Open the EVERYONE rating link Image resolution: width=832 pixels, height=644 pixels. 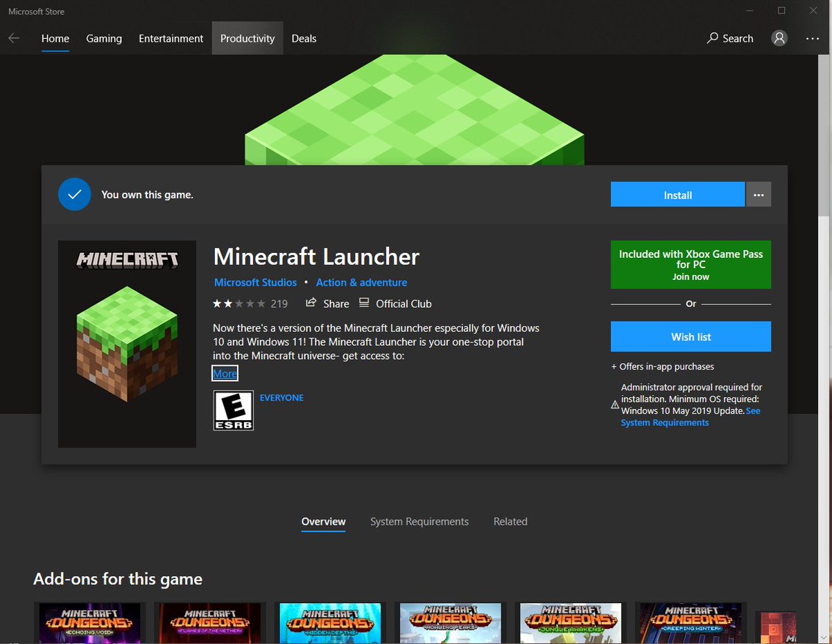281,398
